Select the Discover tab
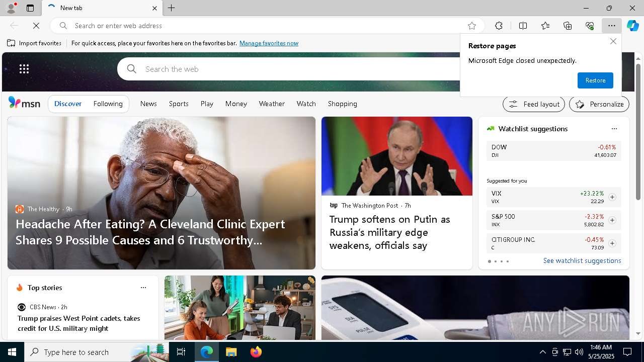 click(68, 104)
